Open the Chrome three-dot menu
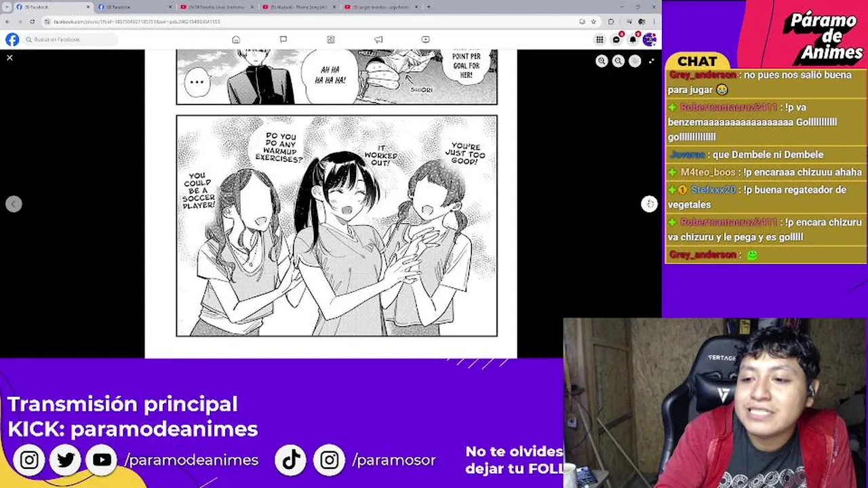868x488 pixels. 653,22
